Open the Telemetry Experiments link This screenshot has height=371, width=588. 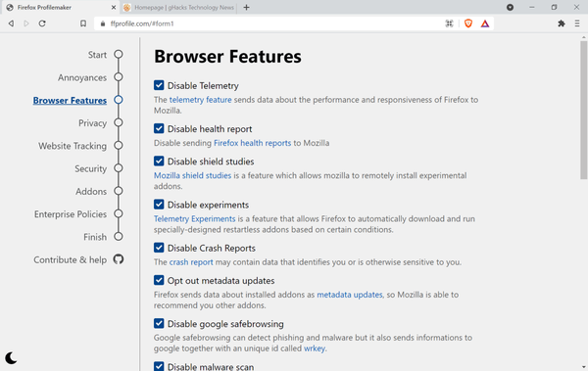click(x=195, y=218)
